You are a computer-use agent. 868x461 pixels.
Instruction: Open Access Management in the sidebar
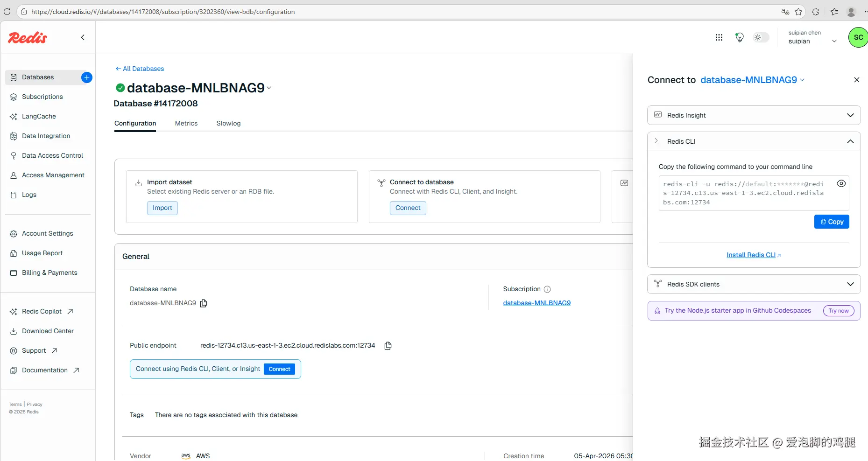[x=53, y=175]
